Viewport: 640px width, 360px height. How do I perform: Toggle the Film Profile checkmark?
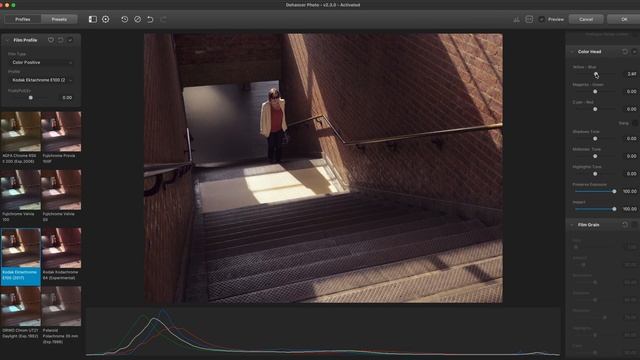pyautogui.click(x=70, y=40)
